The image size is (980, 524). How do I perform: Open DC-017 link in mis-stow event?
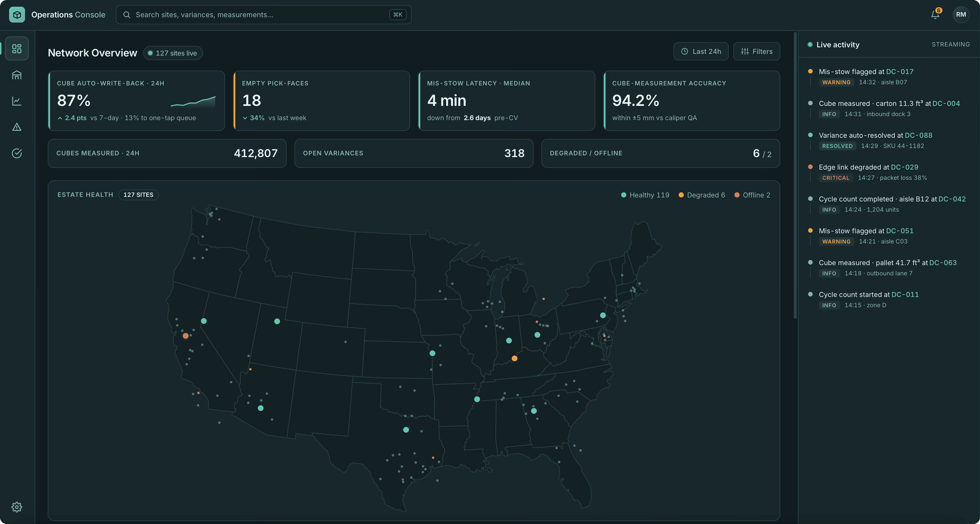pyautogui.click(x=900, y=72)
